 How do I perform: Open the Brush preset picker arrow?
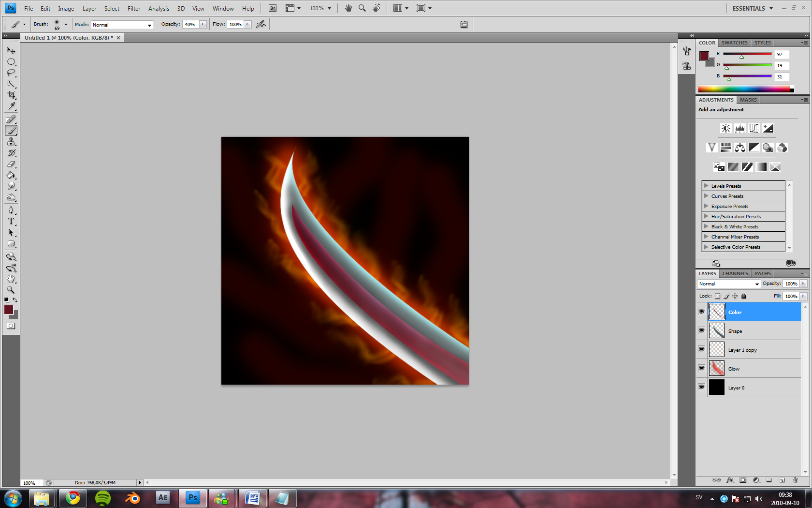coord(66,24)
